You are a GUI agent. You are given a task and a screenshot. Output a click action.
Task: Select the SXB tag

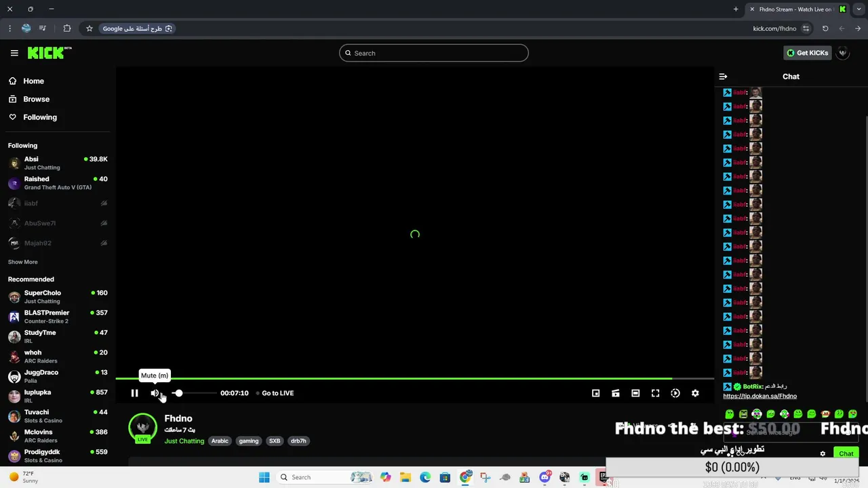tap(275, 441)
